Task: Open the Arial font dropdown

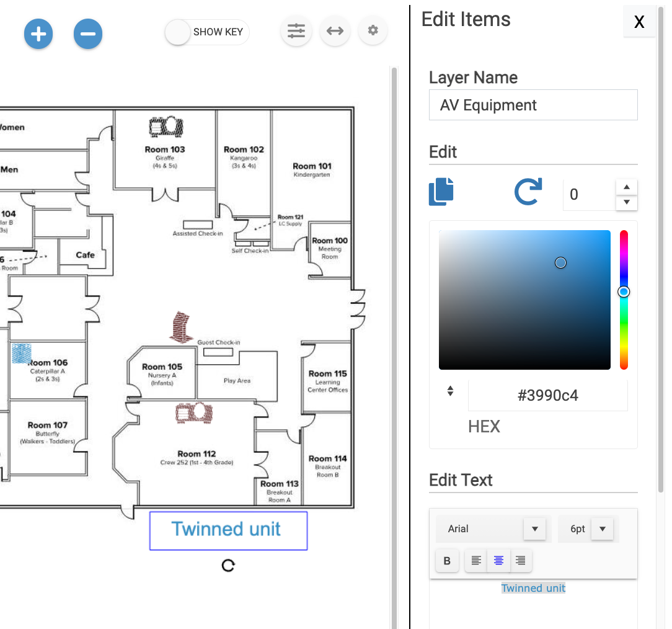Action: 534,529
